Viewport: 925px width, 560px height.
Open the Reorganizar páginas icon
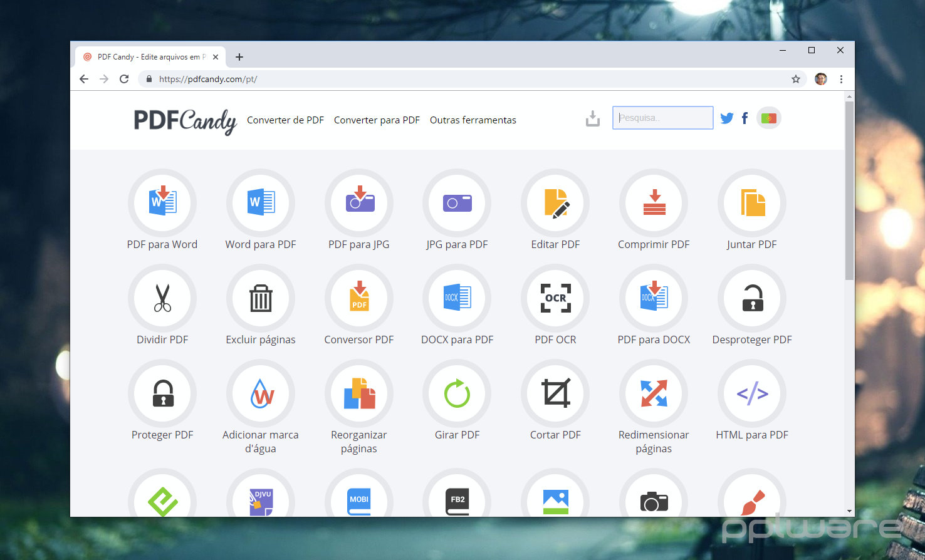[x=359, y=393]
